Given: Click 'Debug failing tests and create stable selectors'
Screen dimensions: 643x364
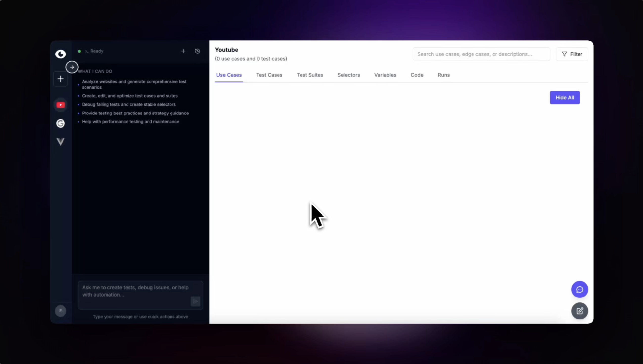Looking at the screenshot, I should 129,104.
